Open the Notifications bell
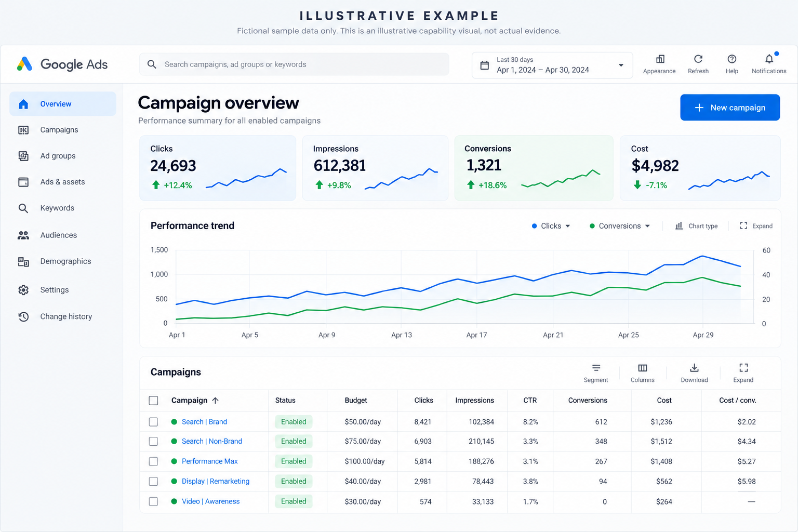The width and height of the screenshot is (798, 532). coord(769,59)
